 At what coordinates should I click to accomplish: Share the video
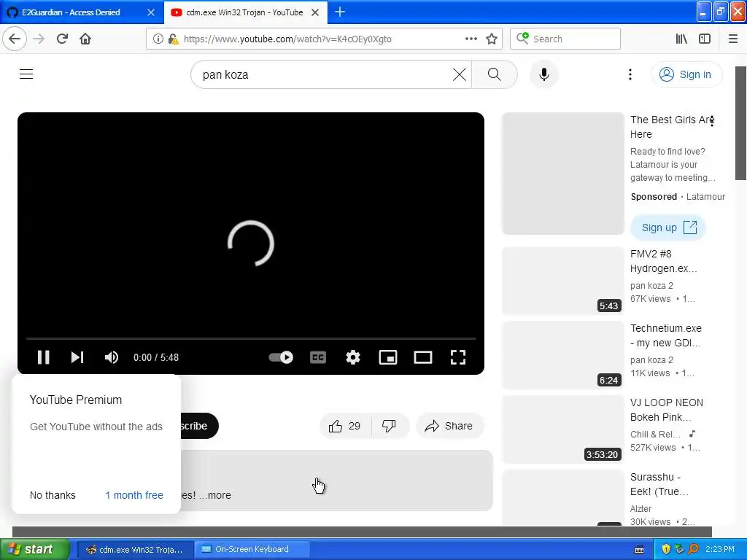pos(449,426)
